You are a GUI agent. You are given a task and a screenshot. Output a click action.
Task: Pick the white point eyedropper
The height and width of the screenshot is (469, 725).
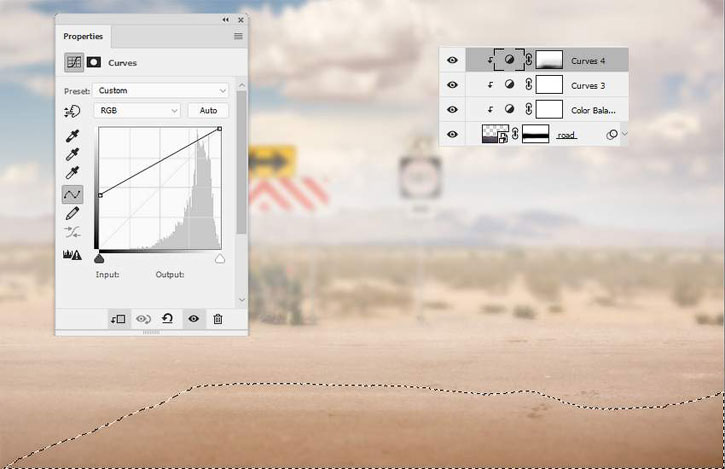(x=72, y=173)
